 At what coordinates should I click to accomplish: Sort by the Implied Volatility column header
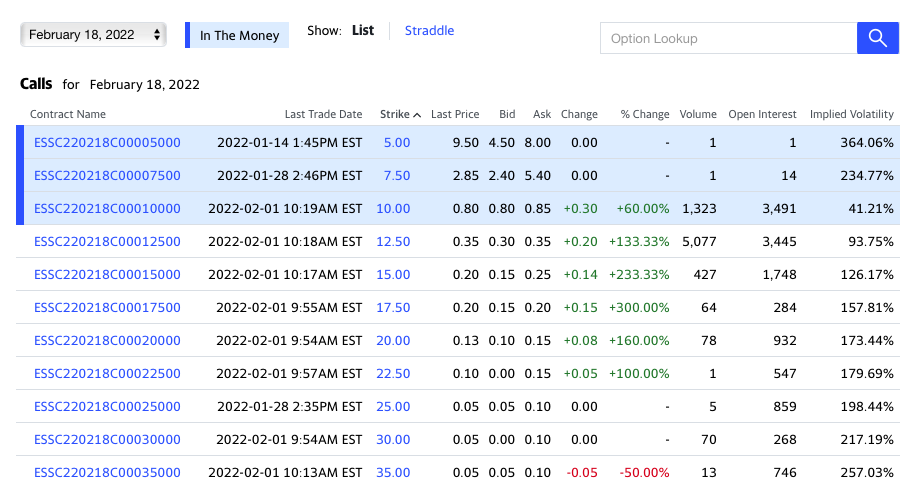click(x=852, y=114)
